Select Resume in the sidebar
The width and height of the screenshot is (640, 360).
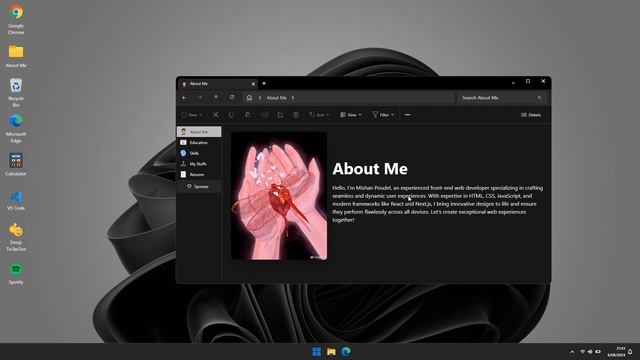[x=199, y=174]
